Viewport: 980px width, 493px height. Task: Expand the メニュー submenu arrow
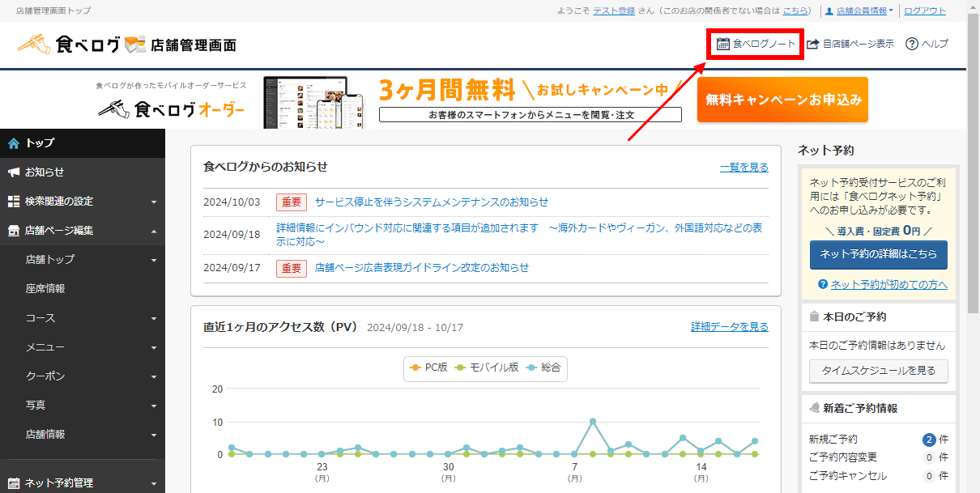click(154, 348)
